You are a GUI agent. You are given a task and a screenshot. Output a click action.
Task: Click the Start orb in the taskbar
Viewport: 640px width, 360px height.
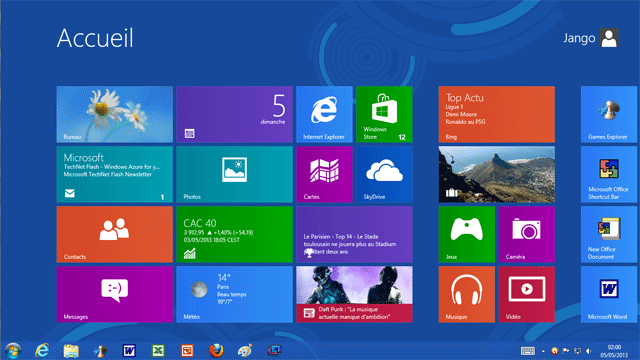tap(13, 351)
